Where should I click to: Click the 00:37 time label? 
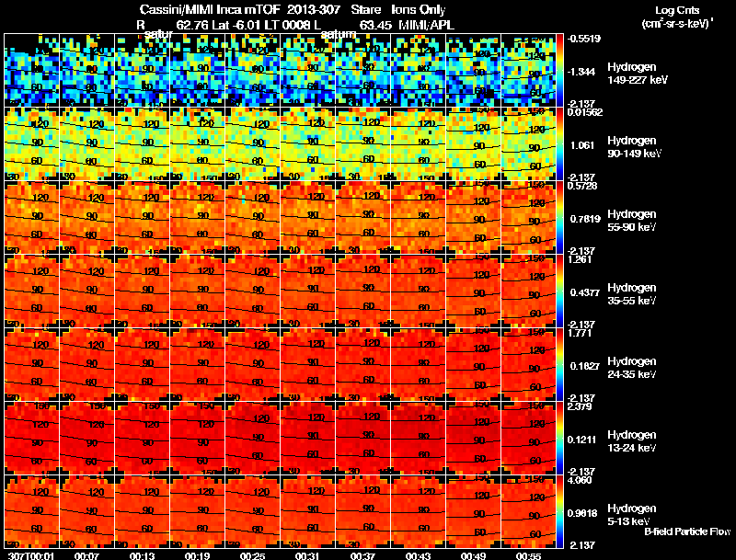coord(362,555)
